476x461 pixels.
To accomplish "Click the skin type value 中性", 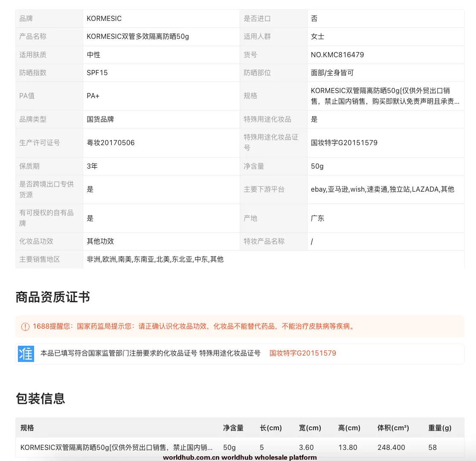I will pos(93,55).
